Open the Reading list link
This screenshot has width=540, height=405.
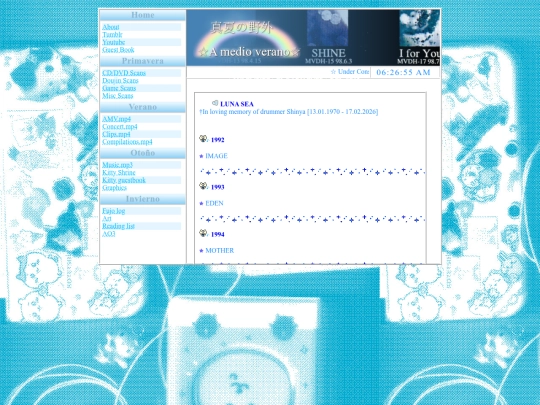click(x=118, y=226)
